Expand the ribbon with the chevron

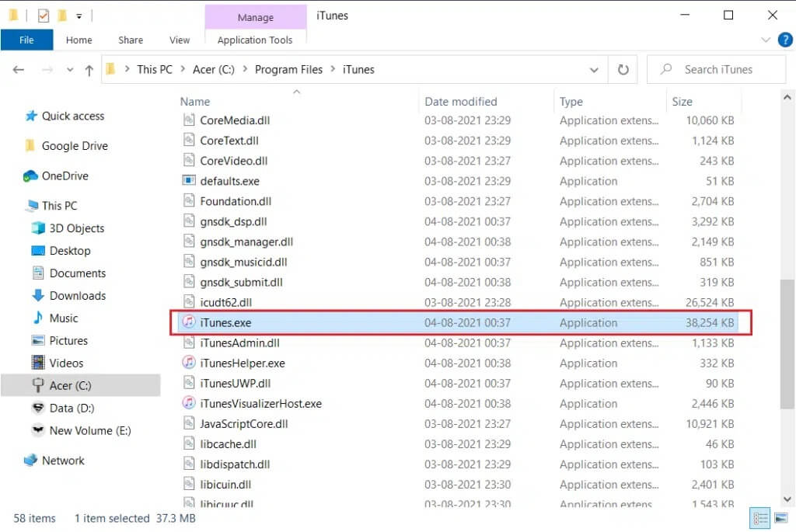click(766, 40)
